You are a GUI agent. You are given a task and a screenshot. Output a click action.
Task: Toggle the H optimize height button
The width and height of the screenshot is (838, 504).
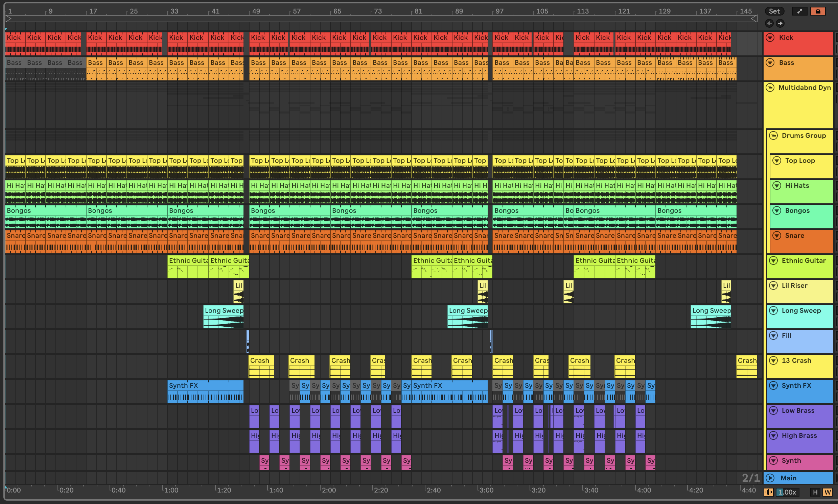pyautogui.click(x=815, y=492)
